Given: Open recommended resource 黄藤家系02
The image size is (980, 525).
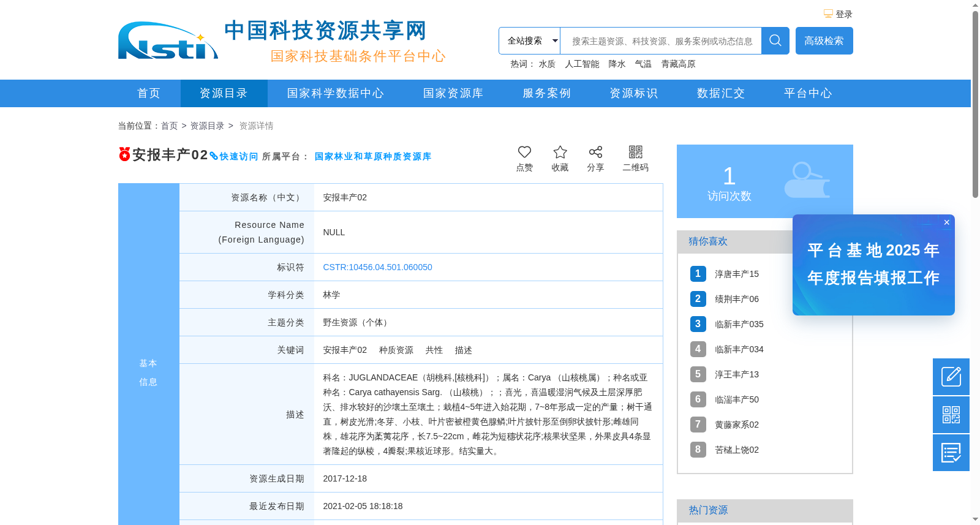Looking at the screenshot, I should [737, 425].
